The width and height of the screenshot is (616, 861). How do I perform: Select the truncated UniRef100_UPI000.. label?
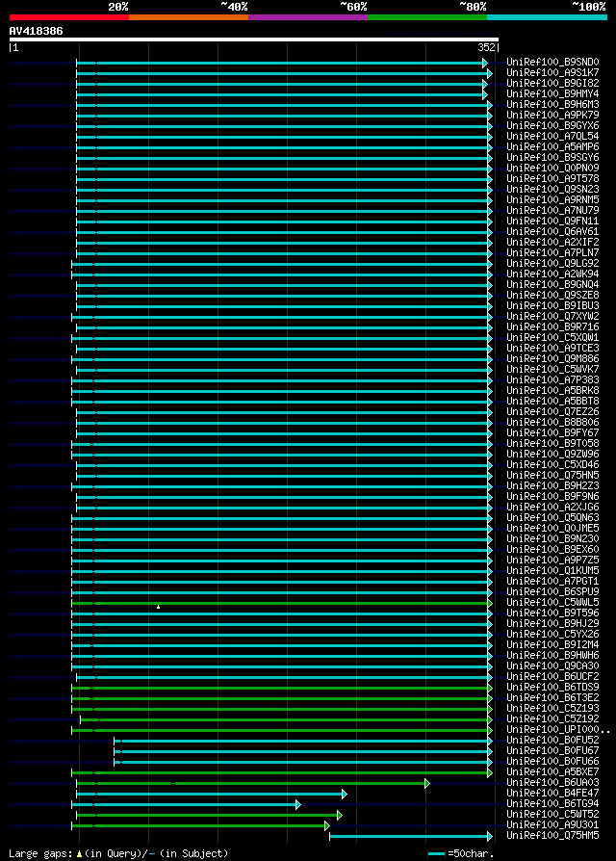tap(558, 729)
